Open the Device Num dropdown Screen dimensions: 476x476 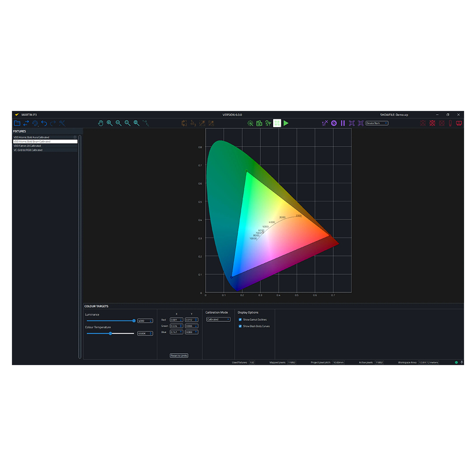pos(377,123)
